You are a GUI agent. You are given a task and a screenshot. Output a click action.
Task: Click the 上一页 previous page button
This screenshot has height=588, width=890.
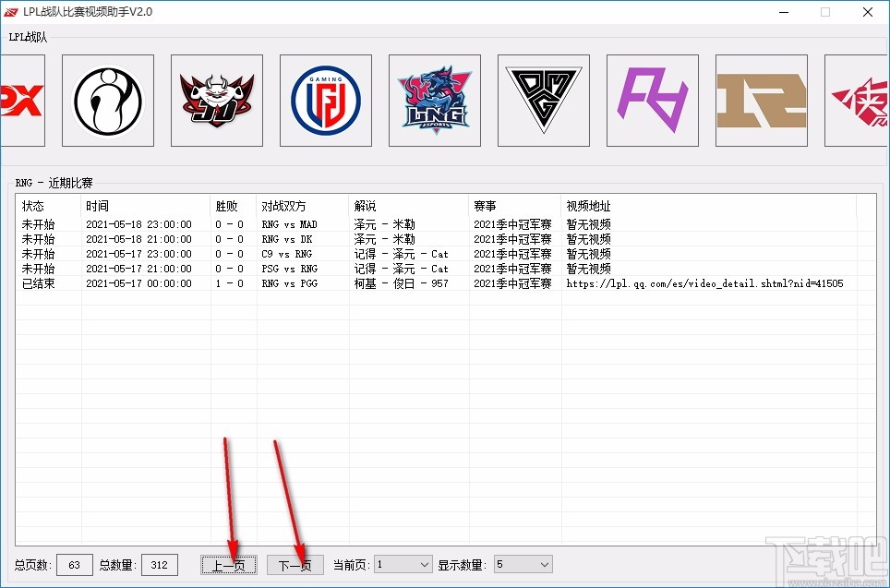click(x=228, y=564)
